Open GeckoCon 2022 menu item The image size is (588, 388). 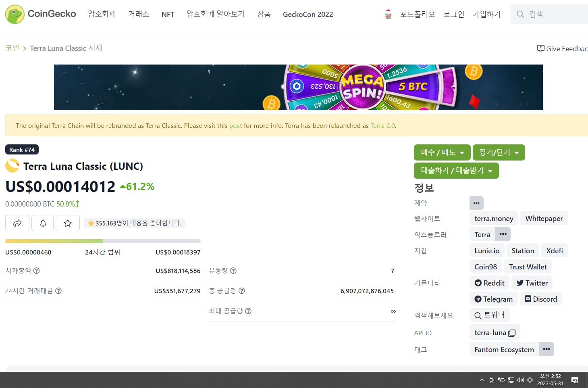(308, 15)
